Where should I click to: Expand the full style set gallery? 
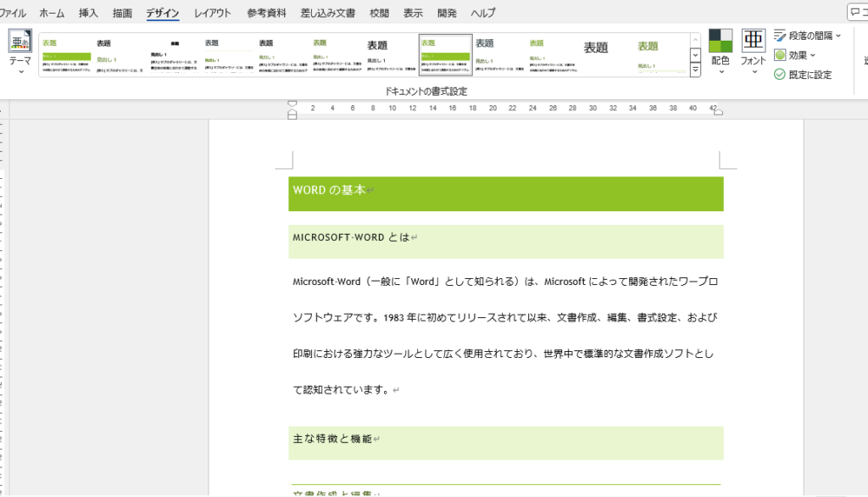695,70
